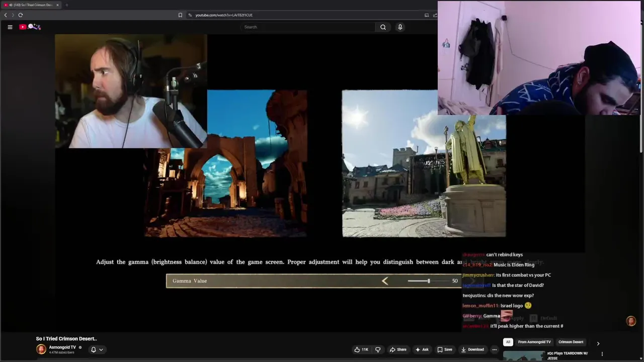This screenshot has width=644, height=362.
Task: Expand the notification options chevron
Action: 101,349
